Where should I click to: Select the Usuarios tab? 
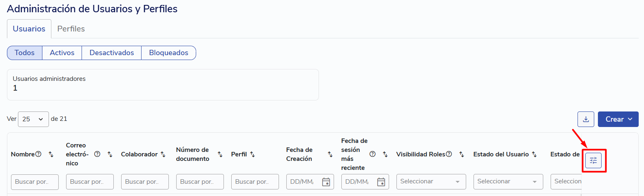click(x=29, y=29)
